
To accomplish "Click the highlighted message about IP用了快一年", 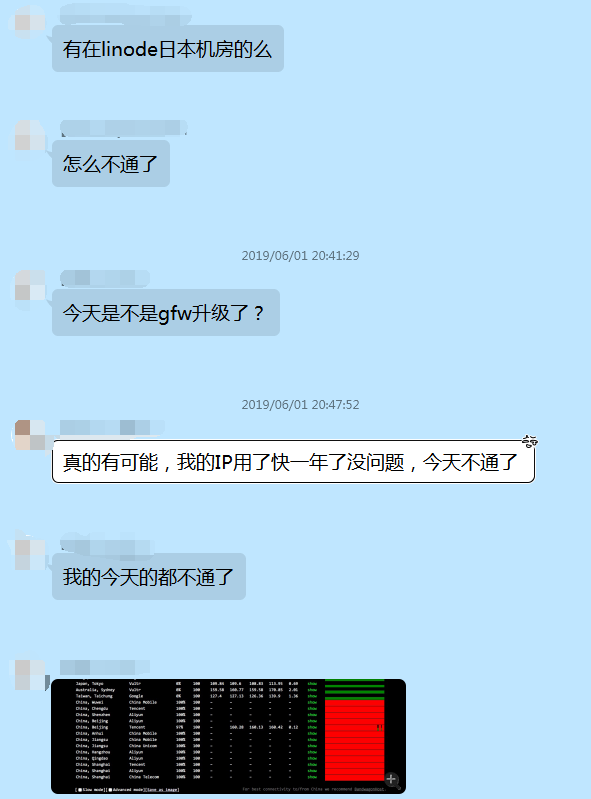I will (293, 462).
